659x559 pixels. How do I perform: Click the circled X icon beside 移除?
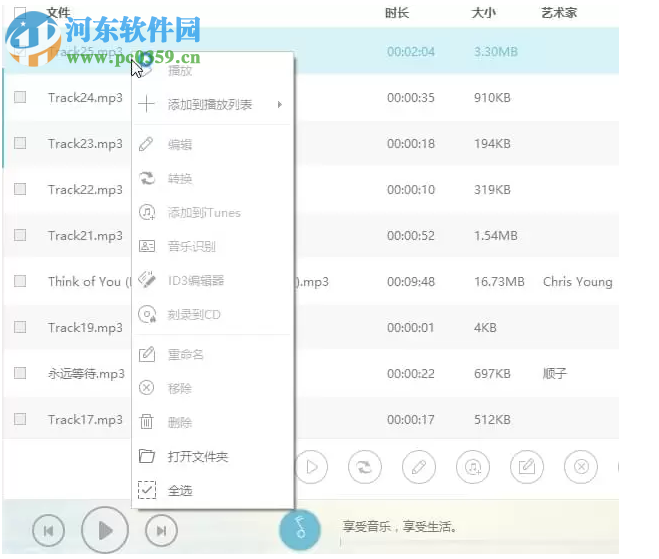click(146, 388)
